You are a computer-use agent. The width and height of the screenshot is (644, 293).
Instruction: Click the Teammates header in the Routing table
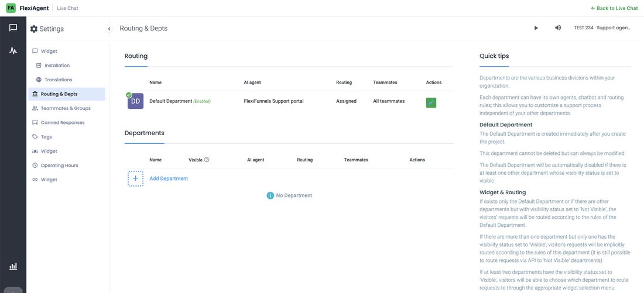pos(385,82)
